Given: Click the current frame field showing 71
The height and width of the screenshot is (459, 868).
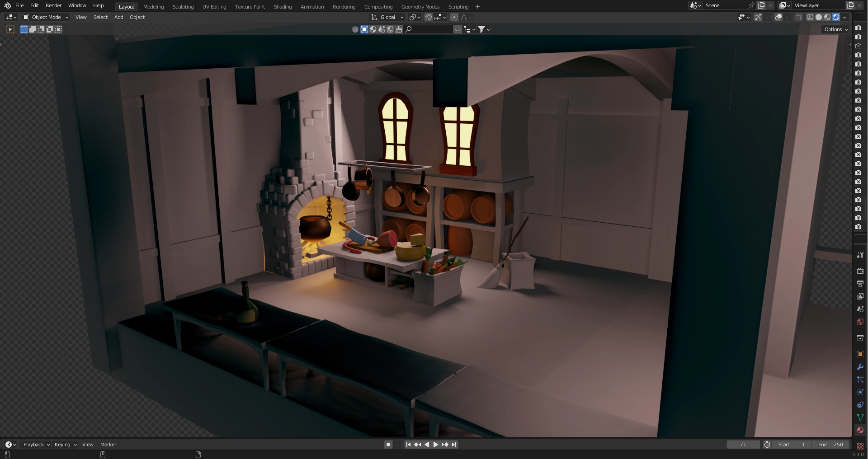Looking at the screenshot, I should coord(743,445).
